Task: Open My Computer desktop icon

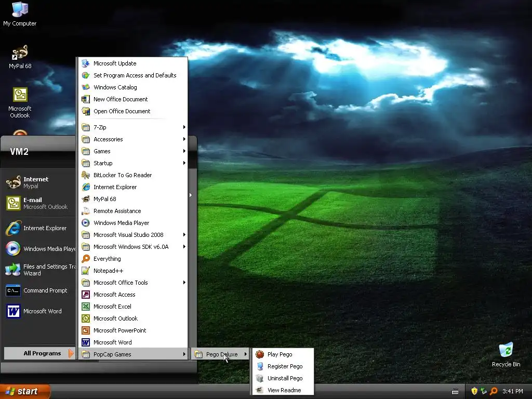Action: pos(20,14)
